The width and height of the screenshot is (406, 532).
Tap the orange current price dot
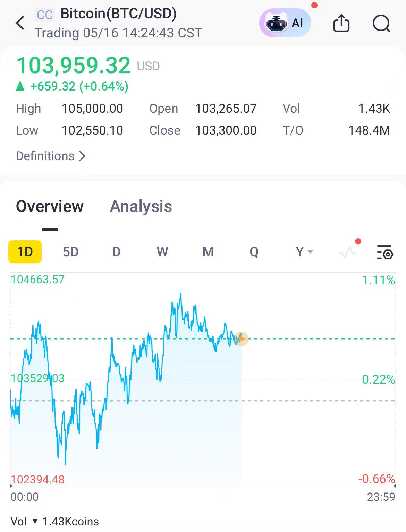[242, 338]
